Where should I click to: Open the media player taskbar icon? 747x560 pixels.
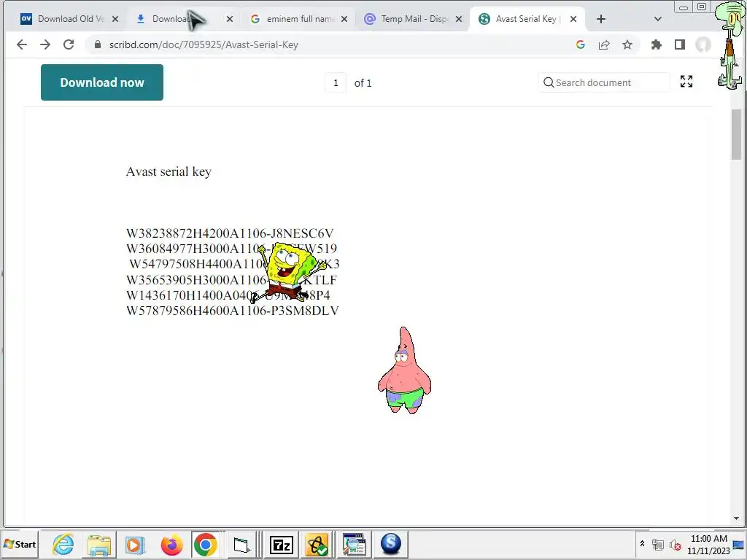tap(135, 544)
